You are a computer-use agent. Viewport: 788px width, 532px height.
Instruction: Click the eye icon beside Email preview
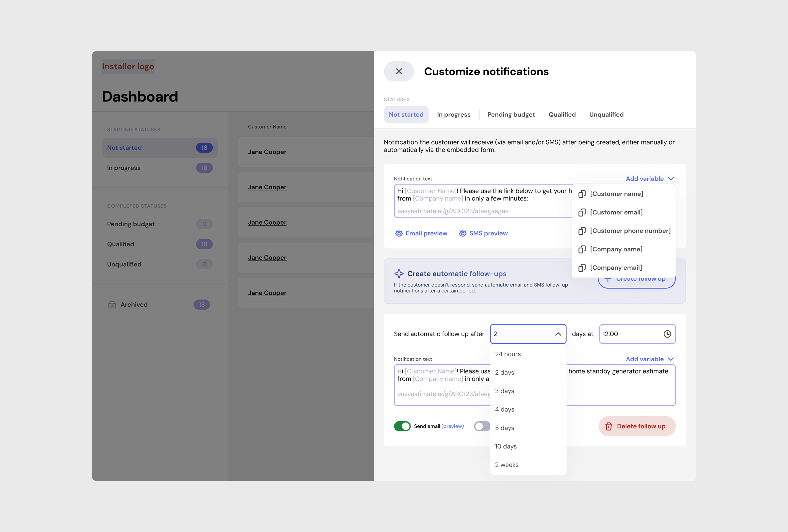[x=399, y=233]
